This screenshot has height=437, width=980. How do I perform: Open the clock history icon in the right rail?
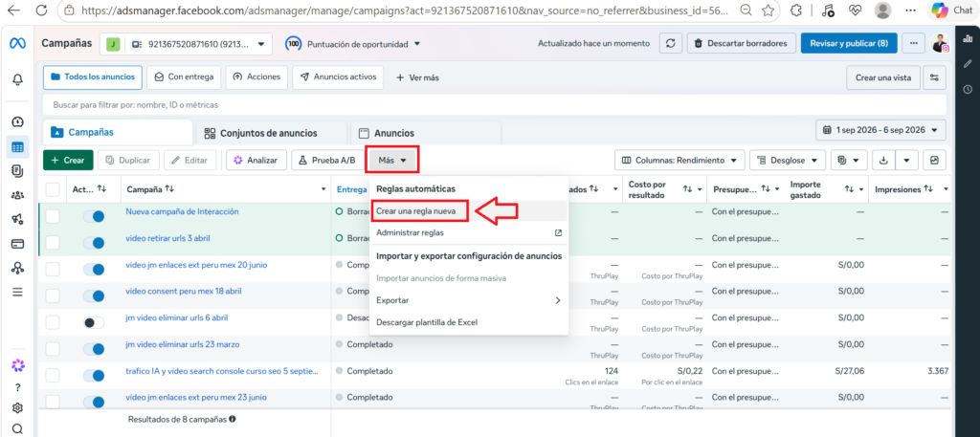pyautogui.click(x=968, y=89)
